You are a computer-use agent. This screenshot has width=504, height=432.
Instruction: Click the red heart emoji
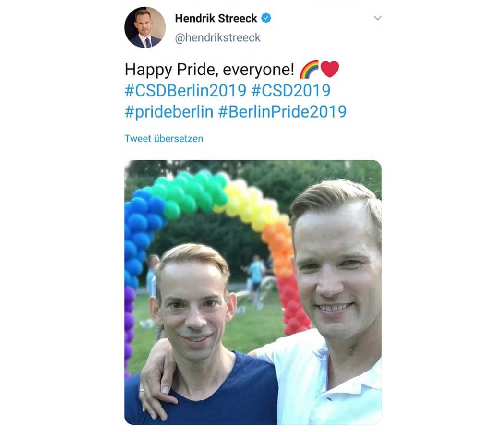pos(330,70)
